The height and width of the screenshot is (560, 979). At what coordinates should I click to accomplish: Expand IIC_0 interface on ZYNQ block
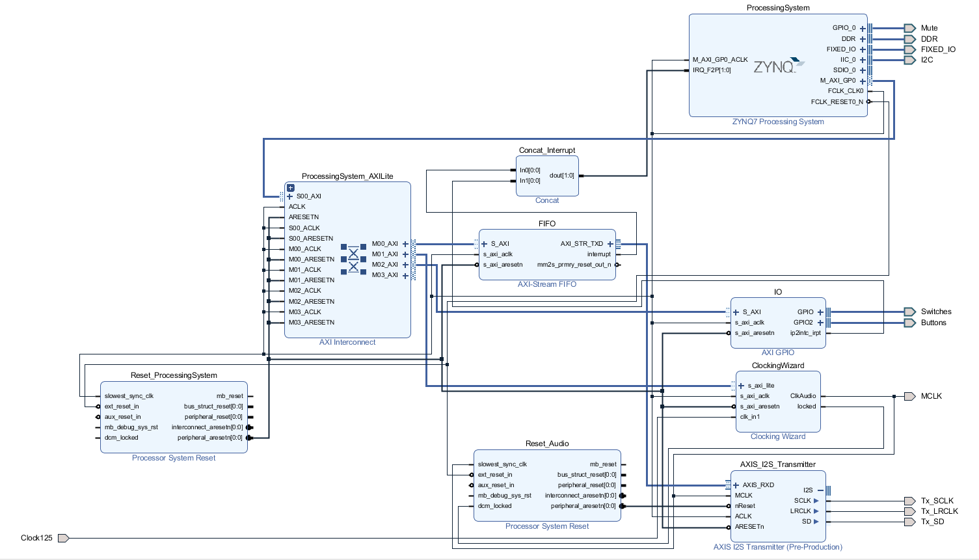pos(863,60)
